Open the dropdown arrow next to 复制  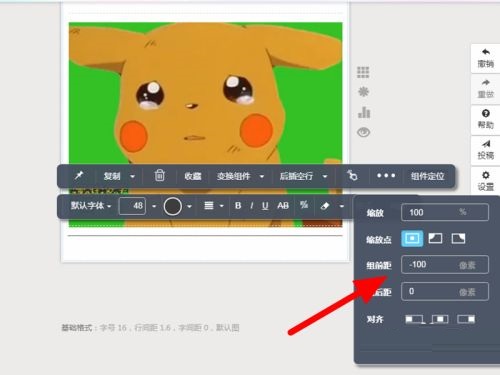click(132, 176)
